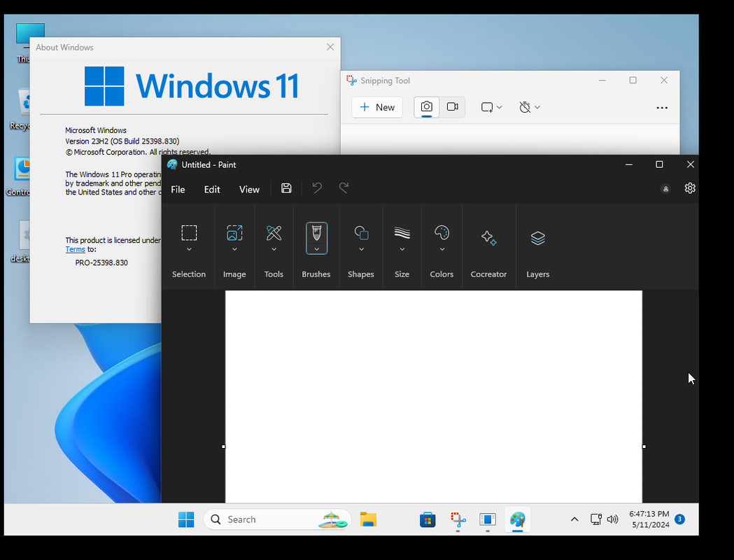Open the Layers panel in Paint
The height and width of the screenshot is (560, 734).
click(538, 238)
